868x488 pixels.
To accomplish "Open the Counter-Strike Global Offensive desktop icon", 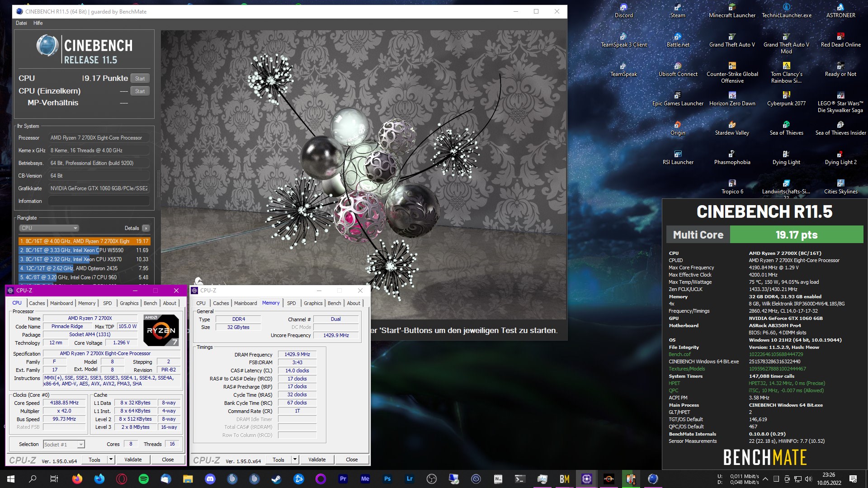I will (x=732, y=72).
